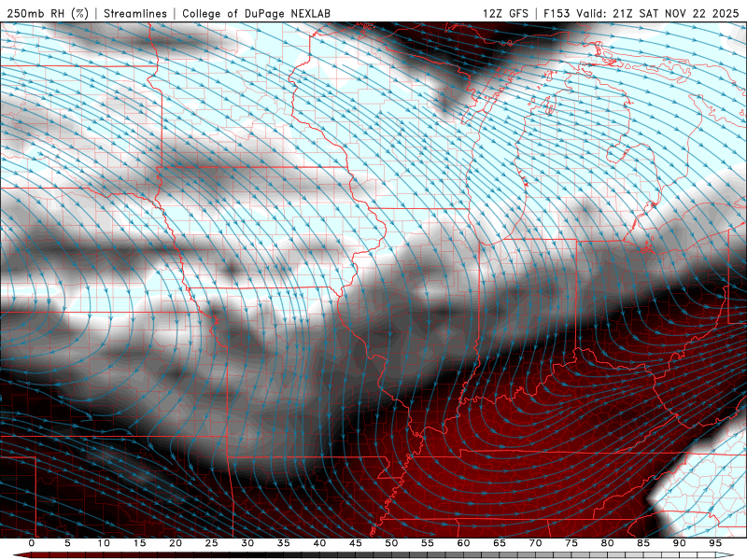Click the '65' value on the scale
The height and width of the screenshot is (560, 747).
click(499, 543)
